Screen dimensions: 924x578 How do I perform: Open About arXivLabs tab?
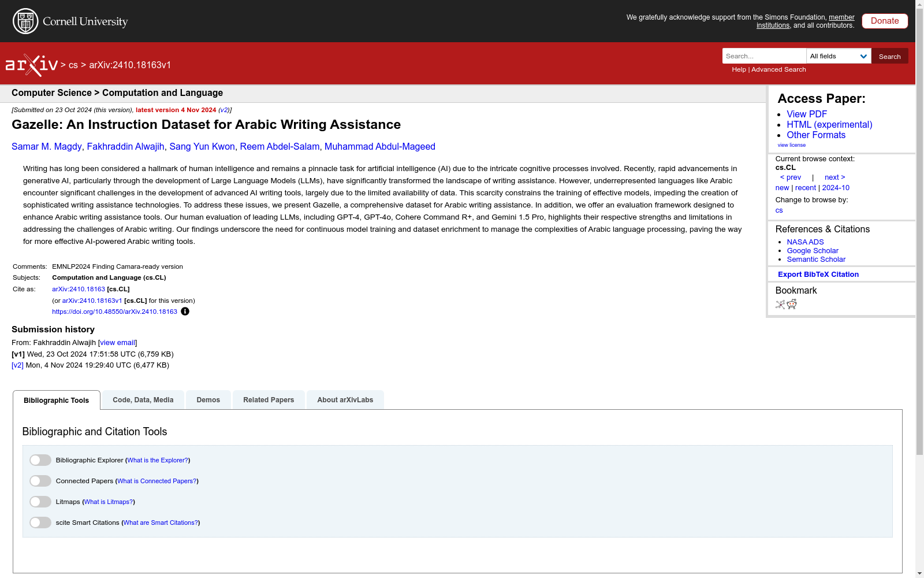tap(345, 400)
